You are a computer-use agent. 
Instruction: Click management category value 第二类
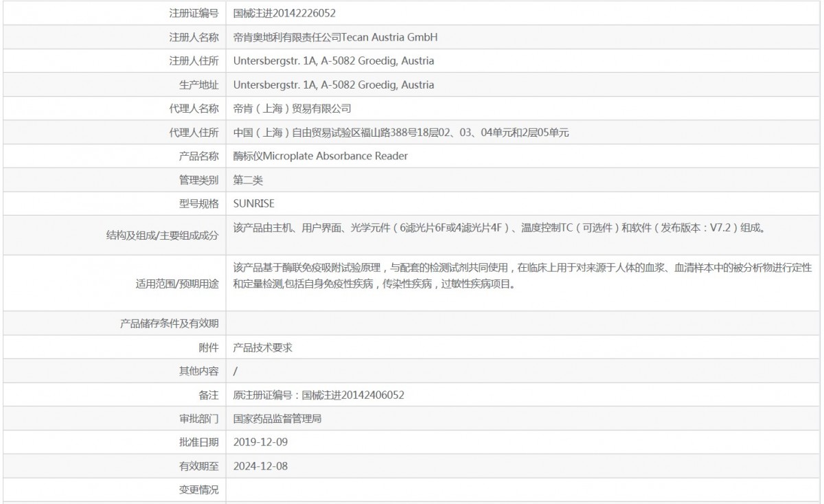point(249,180)
